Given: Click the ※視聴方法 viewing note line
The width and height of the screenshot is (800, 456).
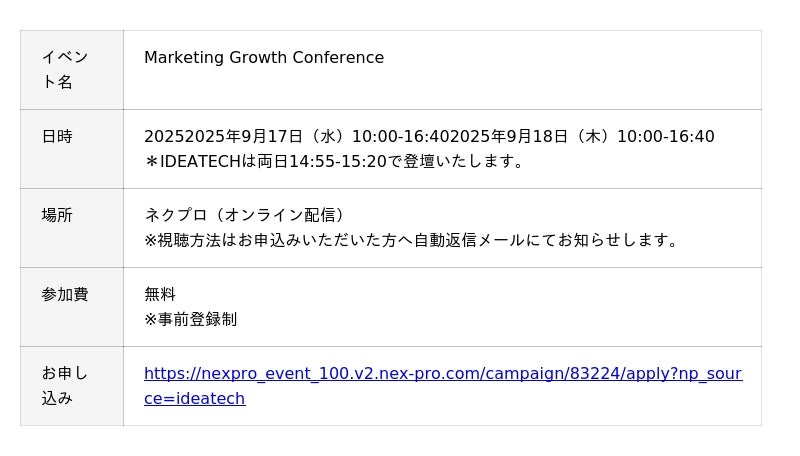Looking at the screenshot, I should [x=412, y=241].
